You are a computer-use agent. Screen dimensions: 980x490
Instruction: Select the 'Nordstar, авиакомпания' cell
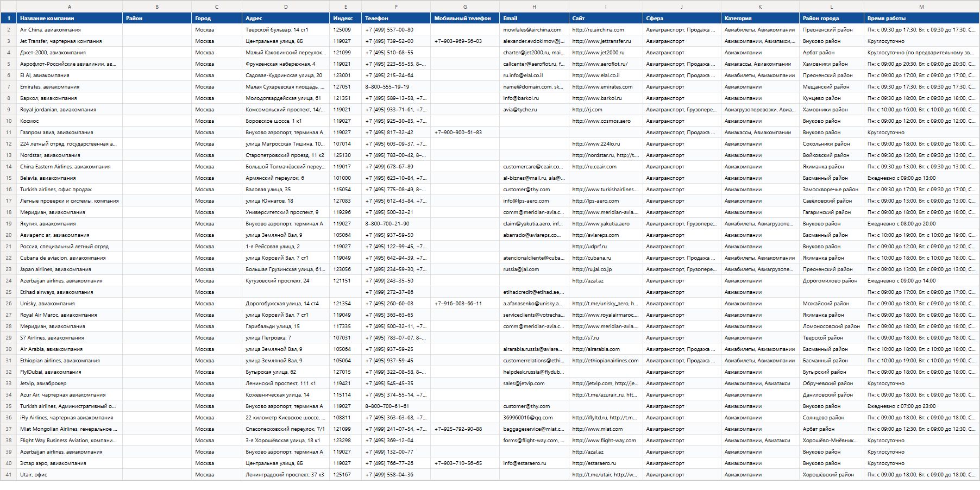(x=70, y=155)
